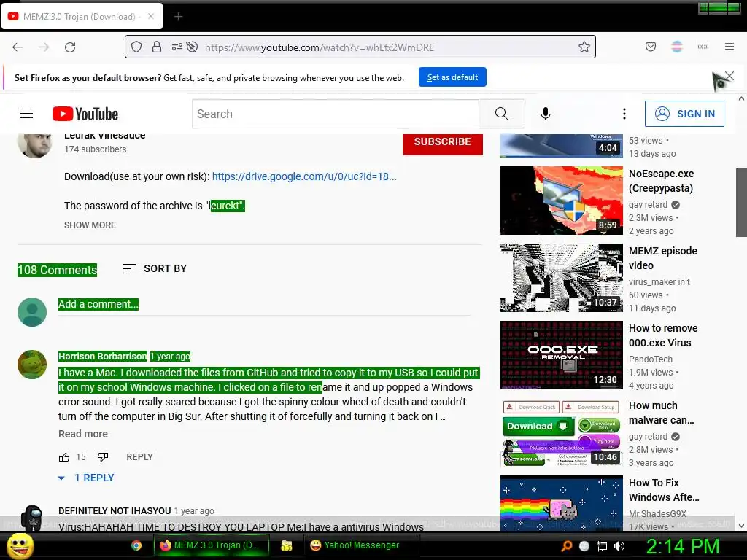Expand comment with Read more

coord(83,434)
